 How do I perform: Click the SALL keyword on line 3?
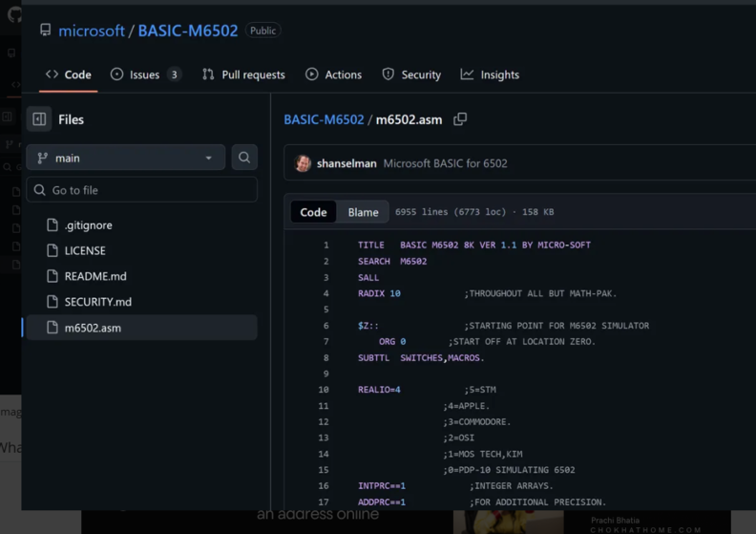(368, 277)
